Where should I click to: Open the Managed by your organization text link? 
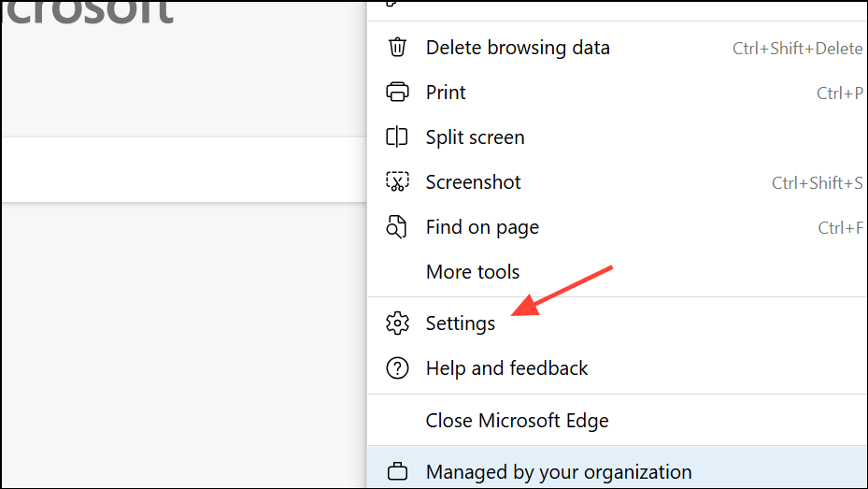click(558, 472)
